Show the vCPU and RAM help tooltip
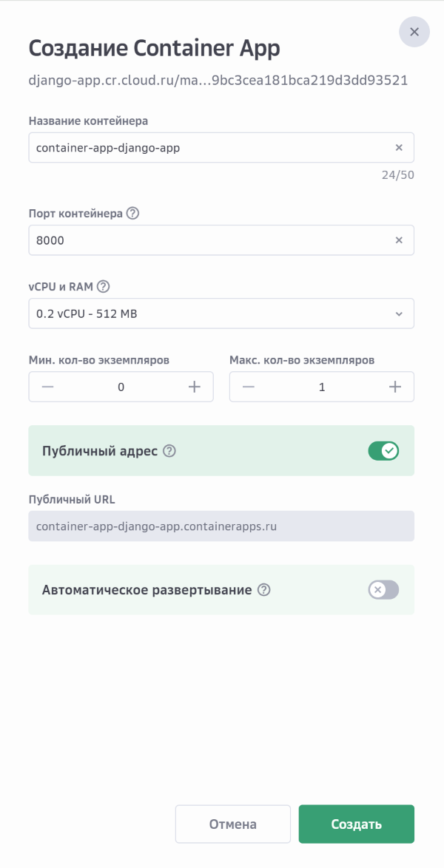This screenshot has height=868, width=444. pyautogui.click(x=104, y=287)
